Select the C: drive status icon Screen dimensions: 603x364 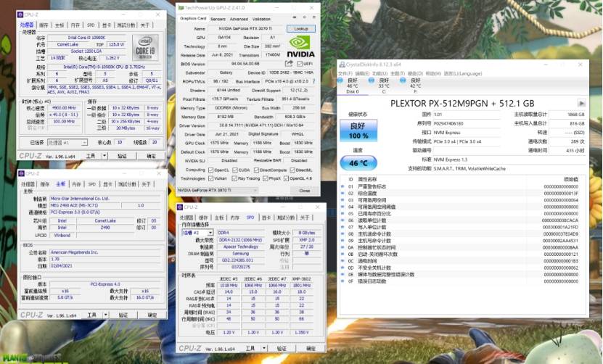371,80
